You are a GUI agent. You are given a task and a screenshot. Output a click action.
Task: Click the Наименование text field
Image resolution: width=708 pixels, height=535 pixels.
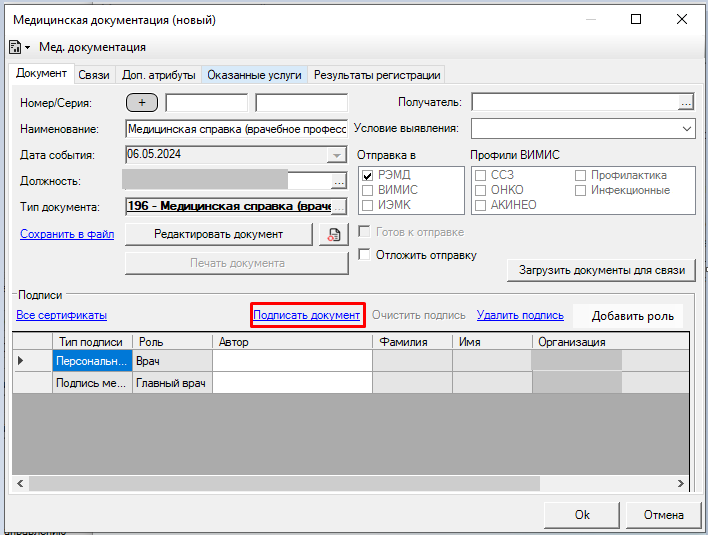(x=236, y=129)
